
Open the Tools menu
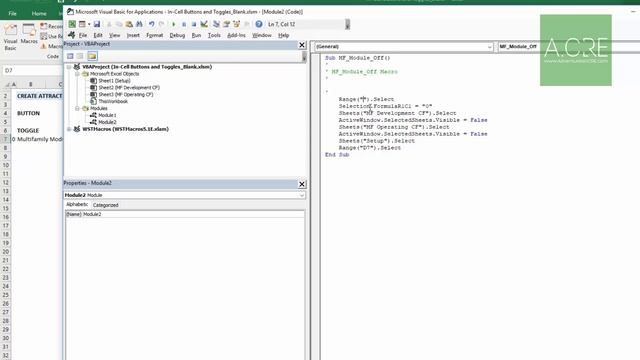click(214, 36)
